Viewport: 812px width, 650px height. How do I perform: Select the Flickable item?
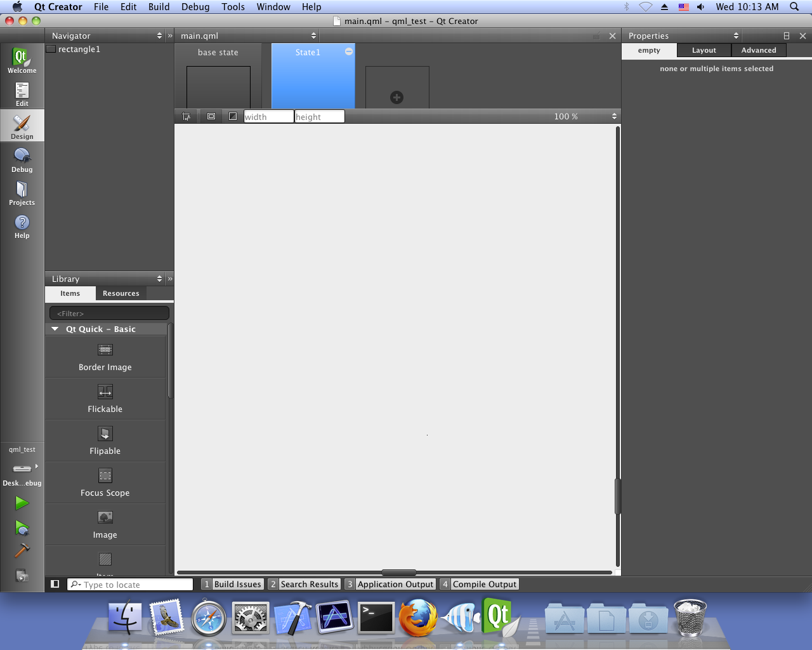pos(105,399)
